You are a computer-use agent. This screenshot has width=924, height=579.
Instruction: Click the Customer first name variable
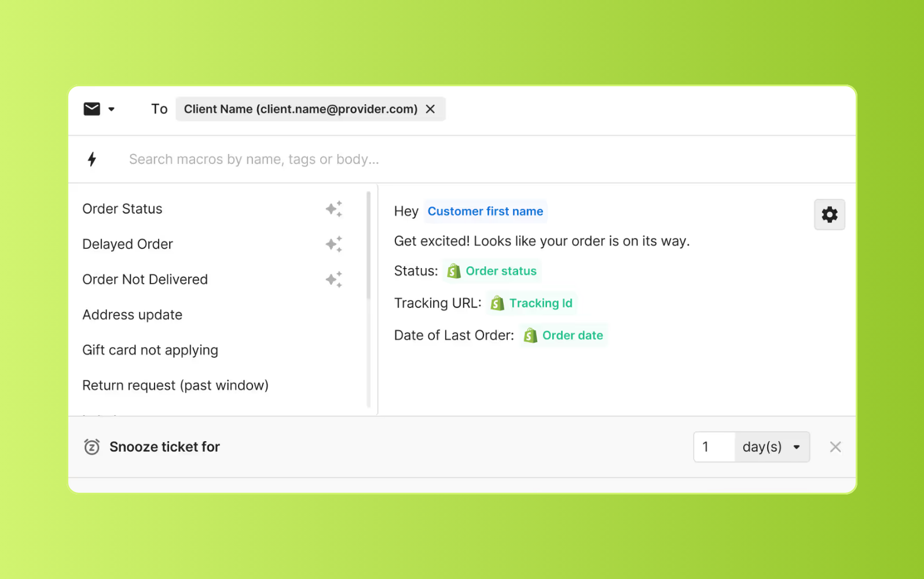(485, 211)
